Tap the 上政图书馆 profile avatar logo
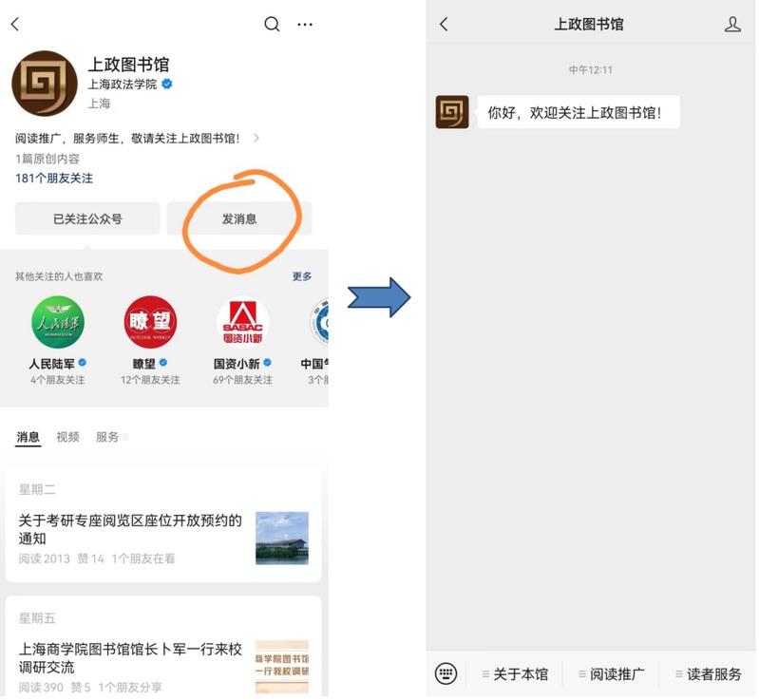Image resolution: width=759 pixels, height=700 pixels. 45,84
